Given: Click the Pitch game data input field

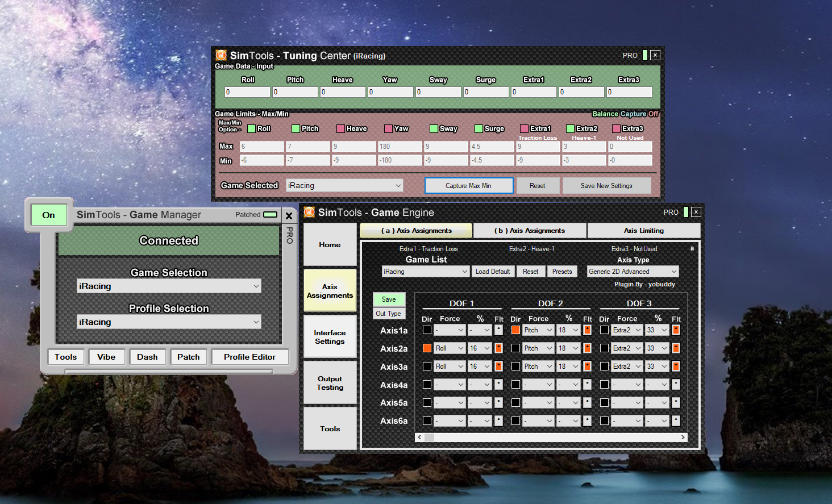Looking at the screenshot, I should pyautogui.click(x=296, y=91).
